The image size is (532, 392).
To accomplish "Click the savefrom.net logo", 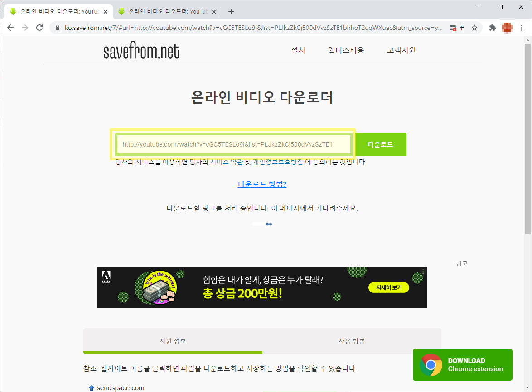I will pos(141,51).
